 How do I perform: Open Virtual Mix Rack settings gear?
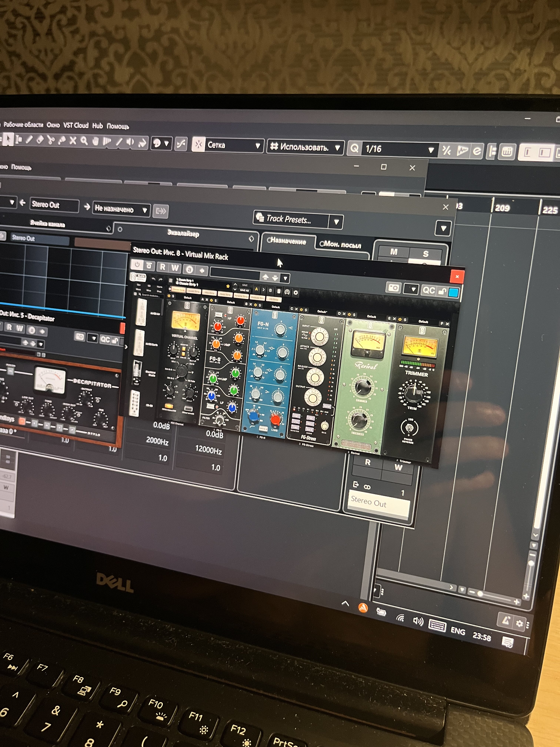[296, 293]
